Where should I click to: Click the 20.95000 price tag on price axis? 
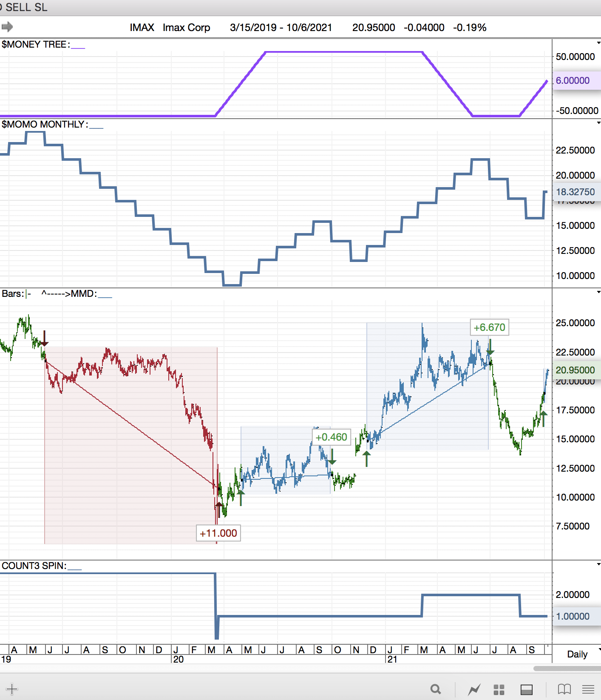[x=576, y=370]
